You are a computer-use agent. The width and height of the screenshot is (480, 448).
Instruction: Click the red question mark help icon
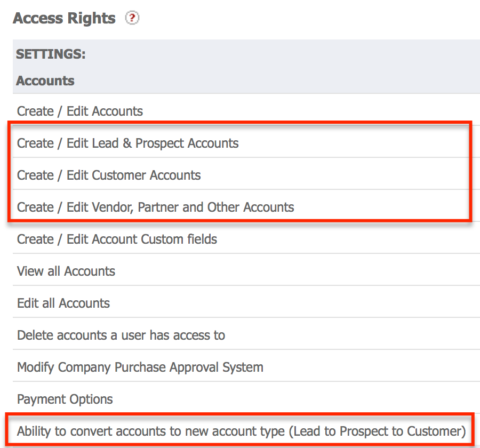(132, 18)
